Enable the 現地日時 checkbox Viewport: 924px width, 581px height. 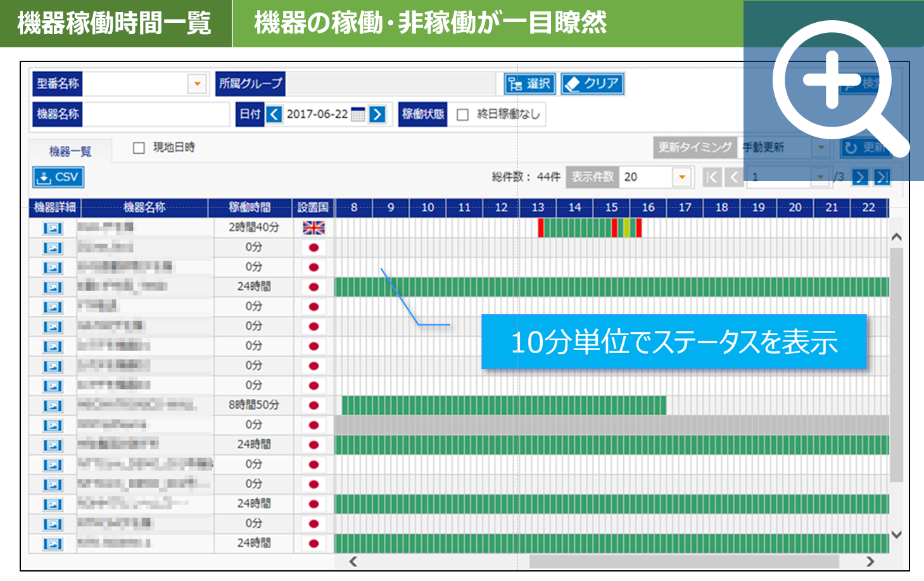139,147
